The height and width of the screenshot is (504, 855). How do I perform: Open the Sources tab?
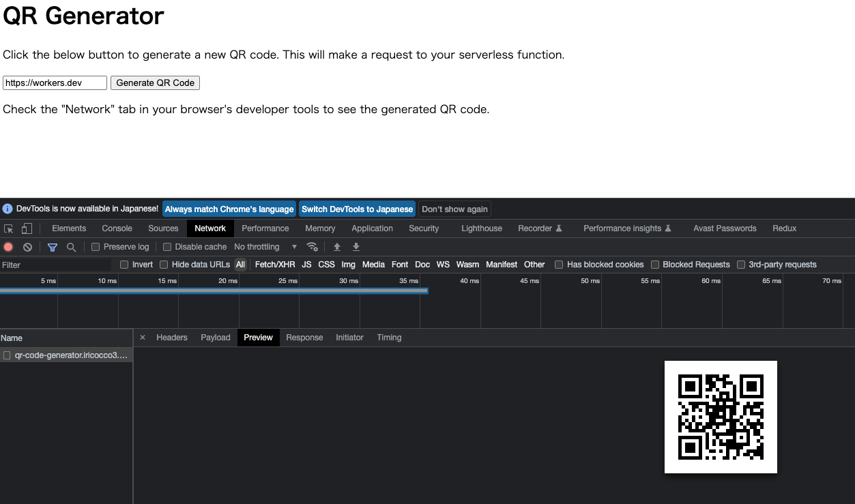pyautogui.click(x=163, y=228)
